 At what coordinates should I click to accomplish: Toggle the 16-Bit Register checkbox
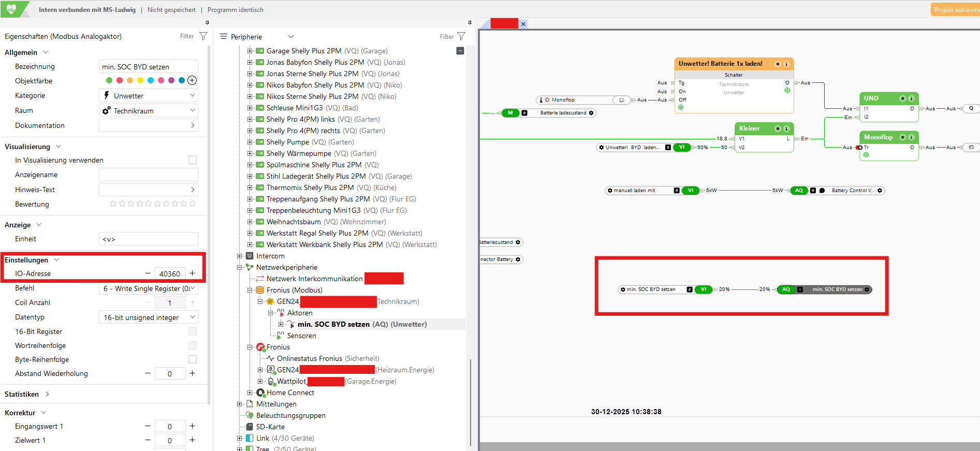pyautogui.click(x=193, y=331)
